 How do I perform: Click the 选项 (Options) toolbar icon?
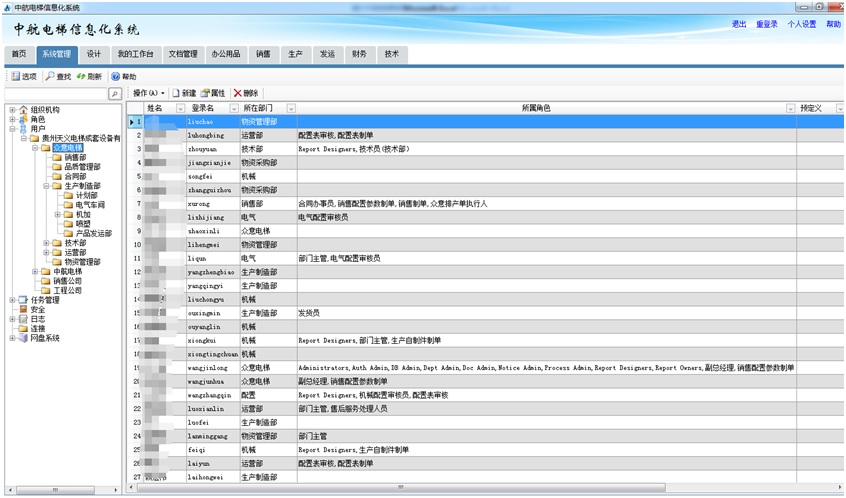coord(16,76)
